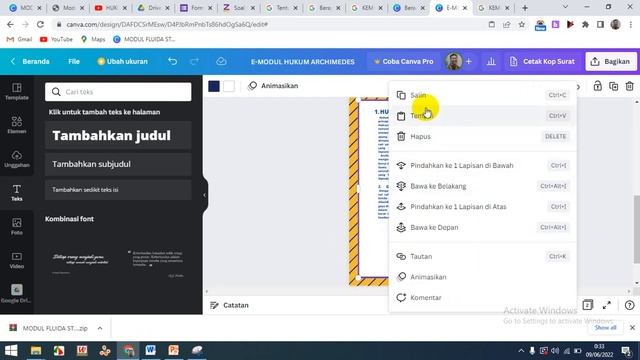
Task: Select Bawa ke Depan option
Action: point(483,227)
